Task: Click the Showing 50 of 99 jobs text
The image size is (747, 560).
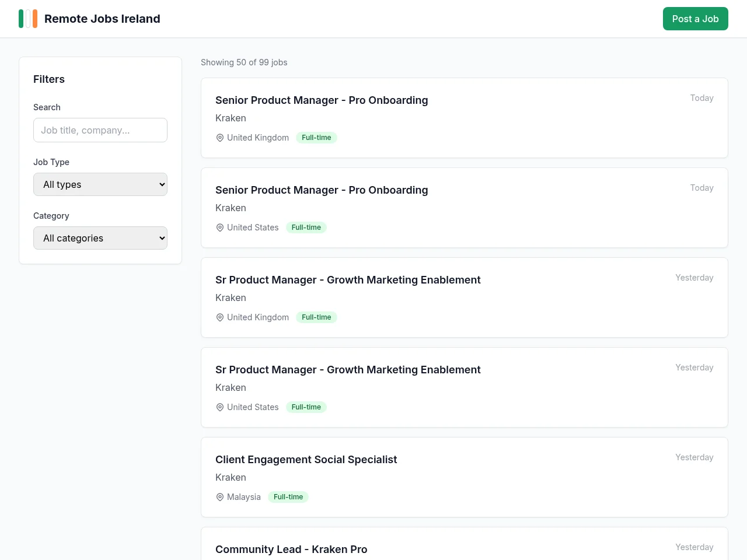Action: click(244, 62)
